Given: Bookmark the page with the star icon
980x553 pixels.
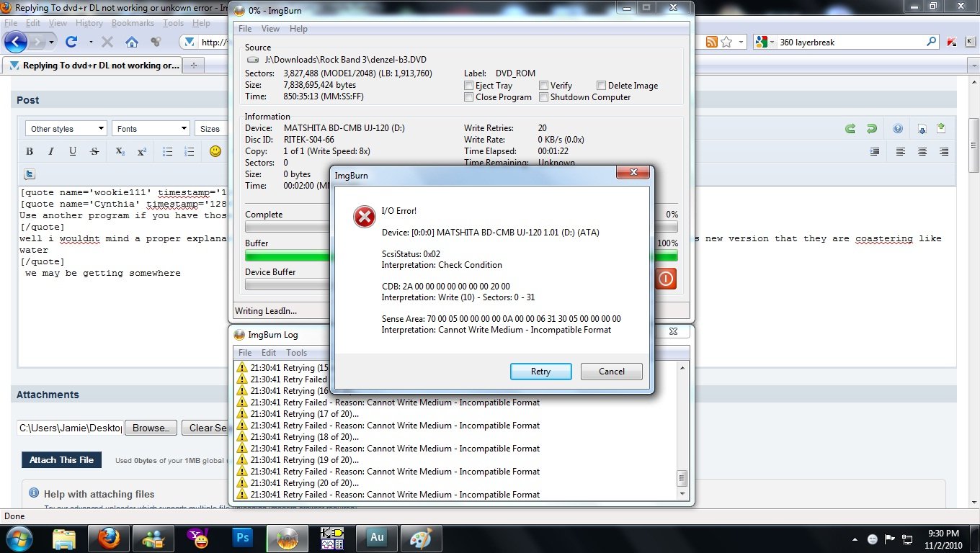Looking at the screenshot, I should coord(726,42).
